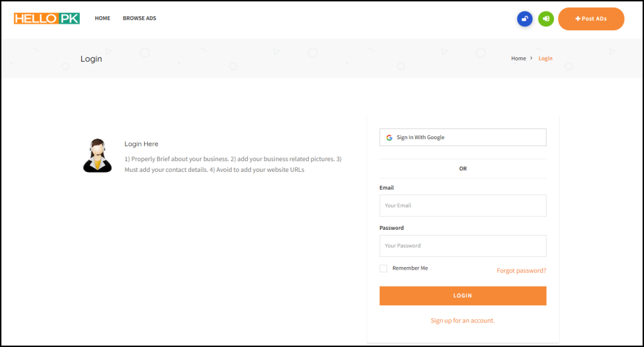Click the orange Login breadcrumb item

(x=545, y=59)
